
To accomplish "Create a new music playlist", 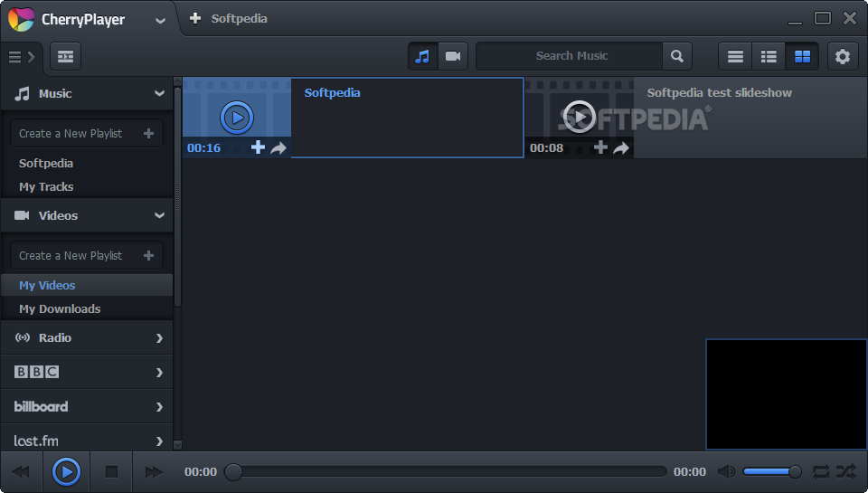I will (87, 134).
